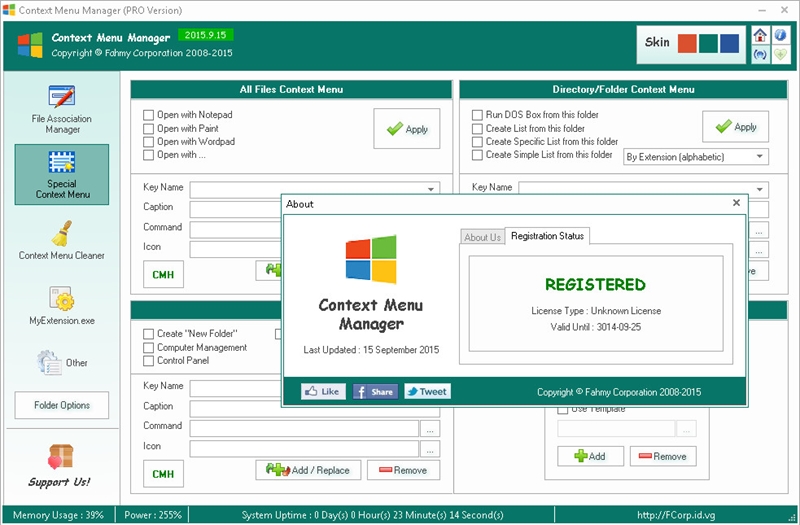Click the CMH button in All Files panel
The image size is (800, 525).
pos(163,274)
